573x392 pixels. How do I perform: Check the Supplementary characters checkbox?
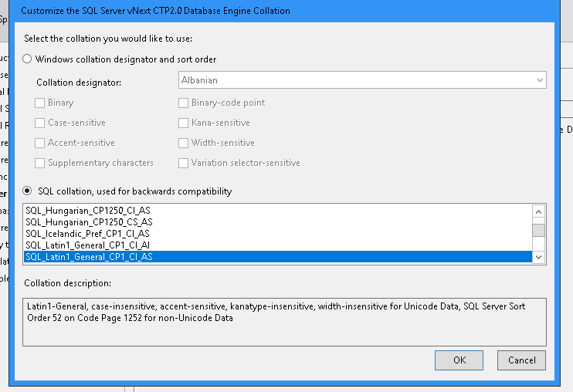point(39,163)
